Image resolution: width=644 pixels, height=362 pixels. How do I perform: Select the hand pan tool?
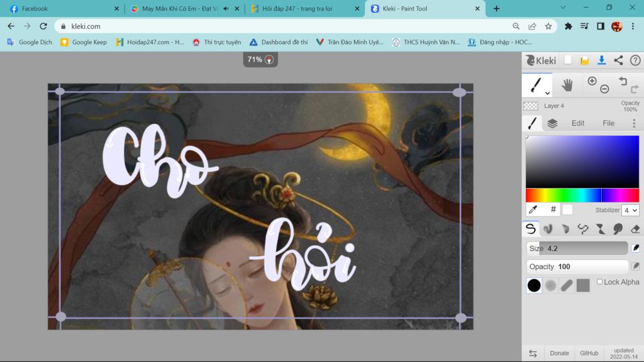coord(567,85)
